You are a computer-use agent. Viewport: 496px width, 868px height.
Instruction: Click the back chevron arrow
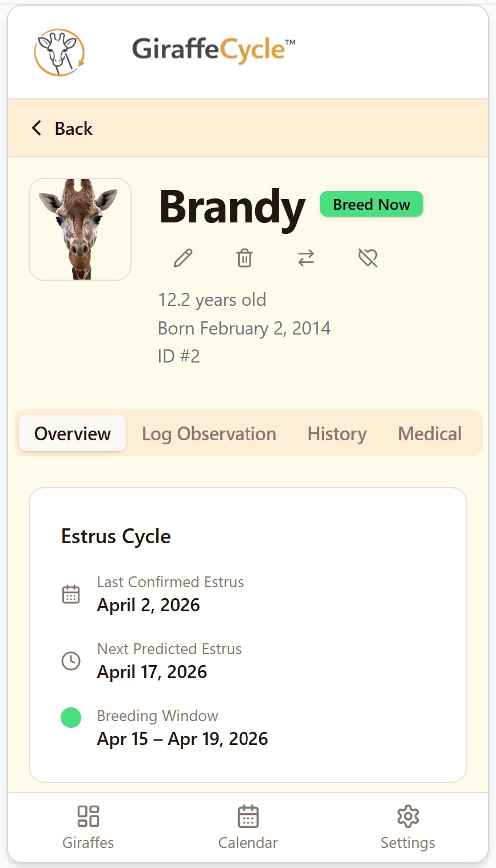pyautogui.click(x=37, y=128)
